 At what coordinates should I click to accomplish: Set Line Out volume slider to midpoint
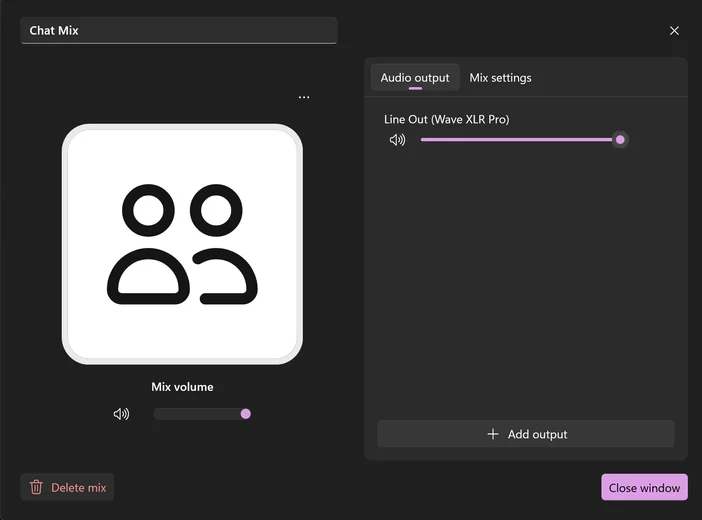pyautogui.click(x=521, y=140)
